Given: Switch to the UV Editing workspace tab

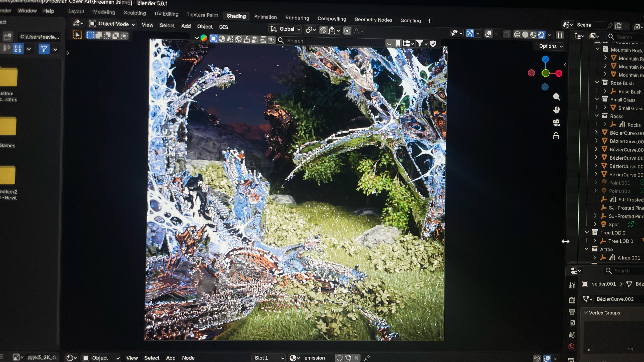Looking at the screenshot, I should (x=167, y=14).
